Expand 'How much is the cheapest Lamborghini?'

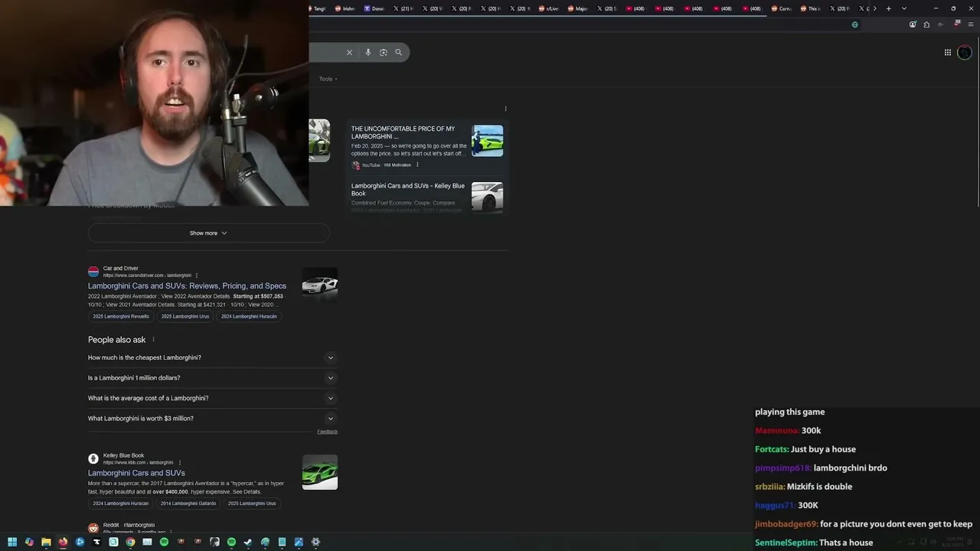(x=213, y=357)
